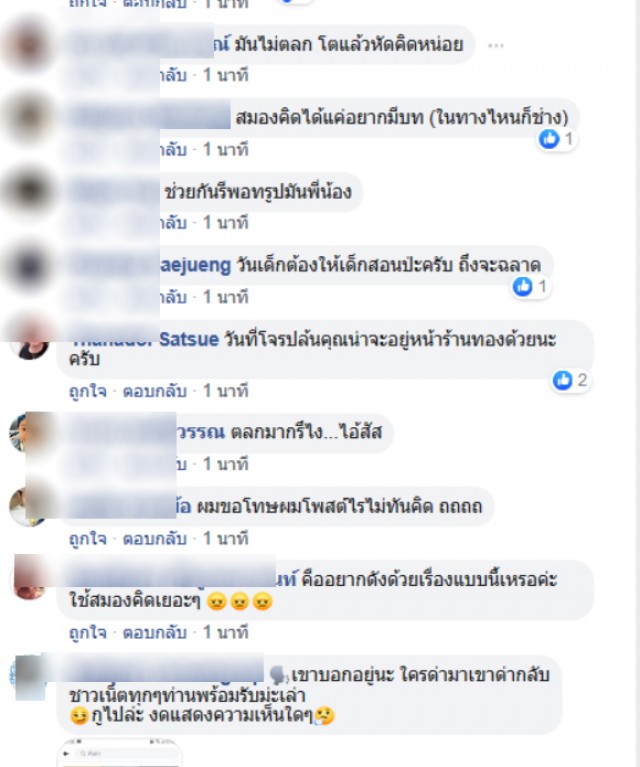Open the three-dot options on the top comment
The image size is (640, 767).
pyautogui.click(x=495, y=45)
